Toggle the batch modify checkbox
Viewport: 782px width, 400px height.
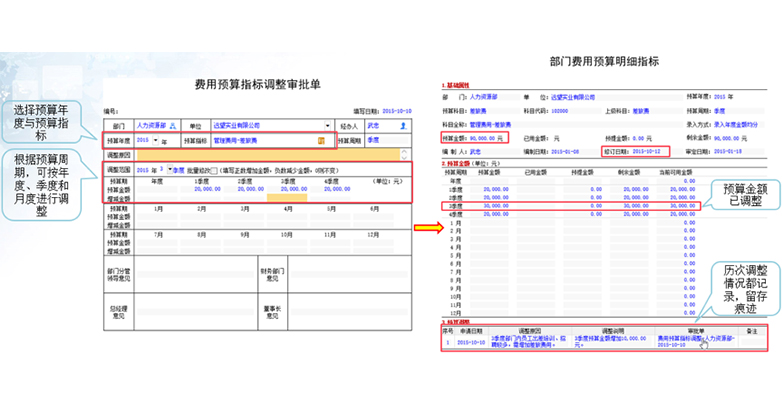point(215,170)
